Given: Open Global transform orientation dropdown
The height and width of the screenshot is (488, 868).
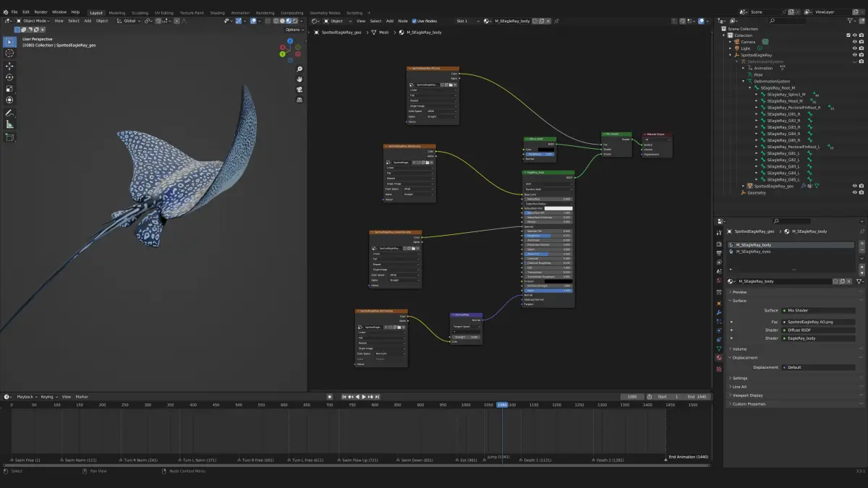Looking at the screenshot, I should [x=129, y=21].
